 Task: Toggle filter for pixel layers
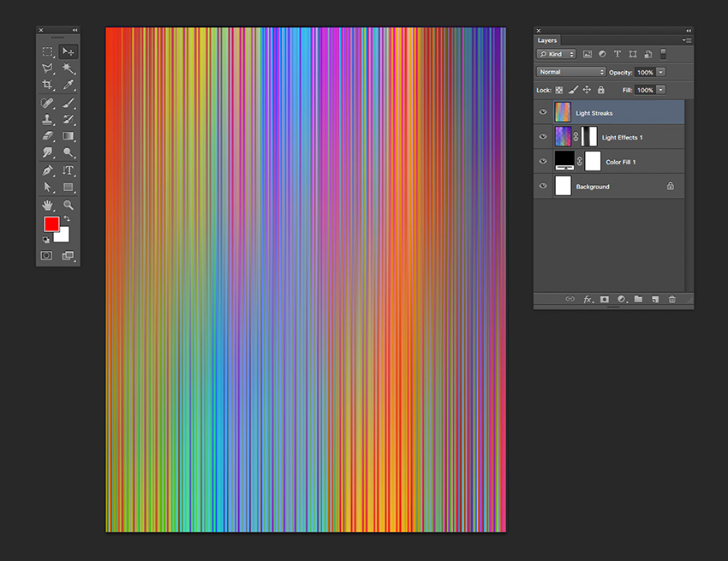[588, 54]
